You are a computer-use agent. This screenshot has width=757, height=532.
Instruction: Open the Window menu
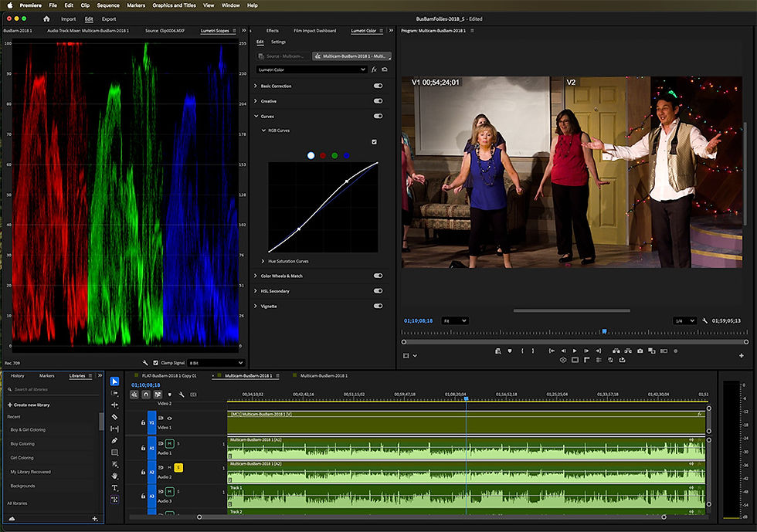[230, 5]
